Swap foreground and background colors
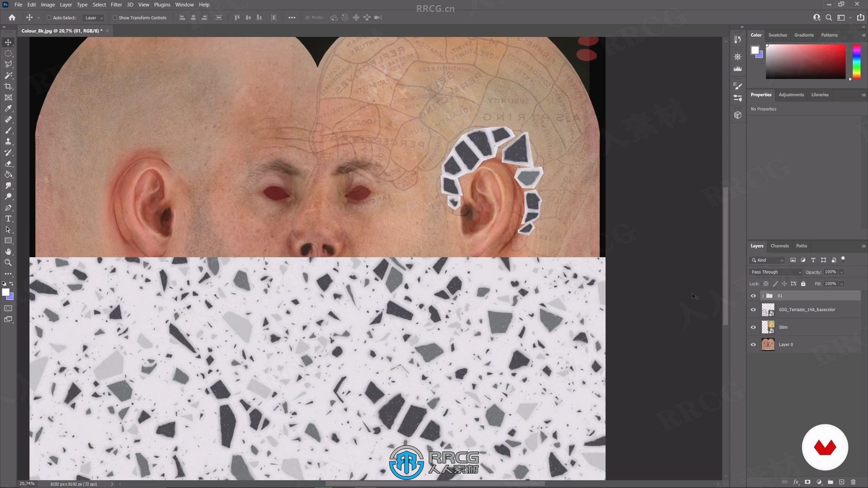The height and width of the screenshot is (488, 868). (11, 284)
